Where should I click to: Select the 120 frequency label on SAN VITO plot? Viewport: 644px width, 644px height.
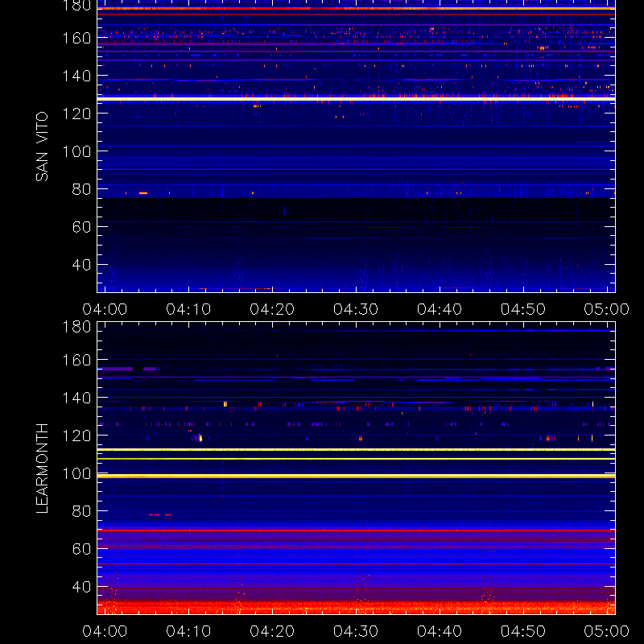coord(76,114)
